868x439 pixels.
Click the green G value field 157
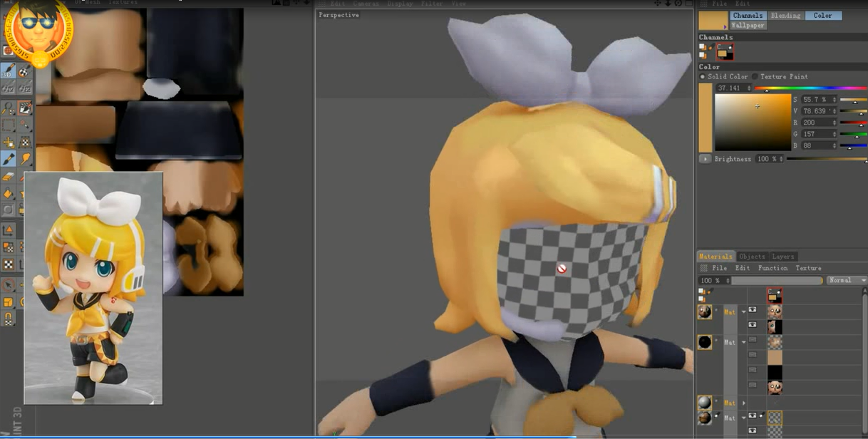point(818,134)
